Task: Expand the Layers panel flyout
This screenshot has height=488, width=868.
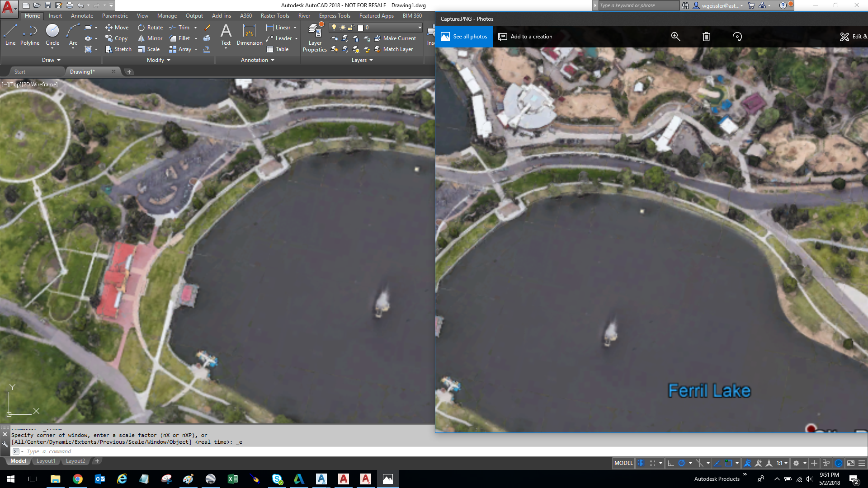Action: pyautogui.click(x=362, y=60)
